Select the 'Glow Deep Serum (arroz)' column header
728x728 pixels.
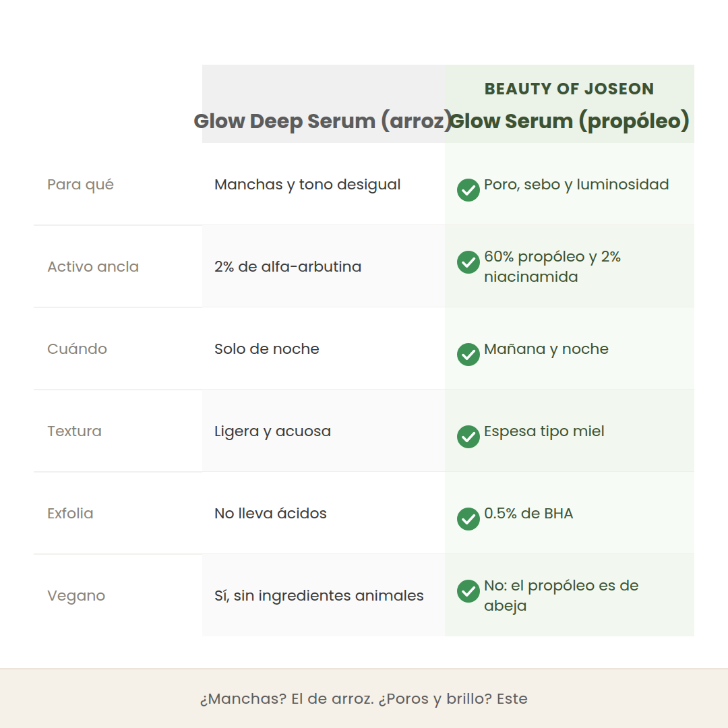323,104
